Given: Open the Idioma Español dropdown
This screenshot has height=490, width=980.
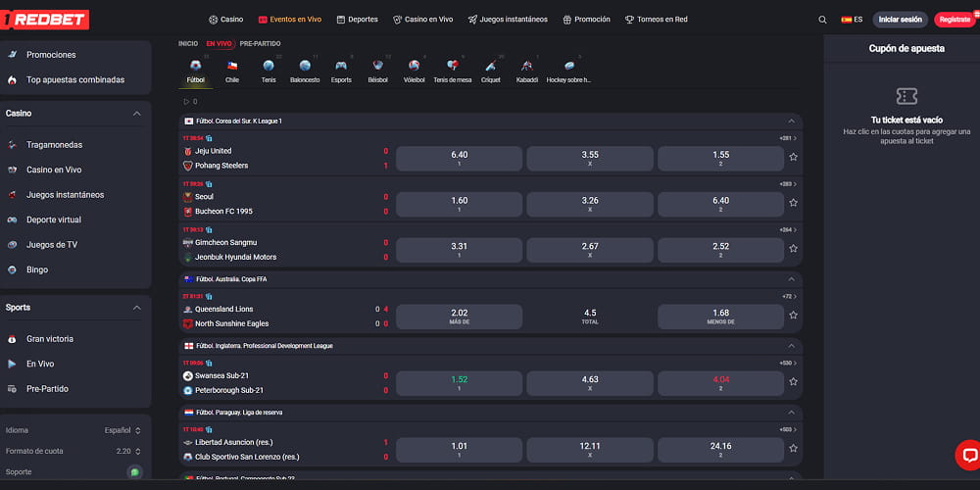Looking at the screenshot, I should 122,430.
